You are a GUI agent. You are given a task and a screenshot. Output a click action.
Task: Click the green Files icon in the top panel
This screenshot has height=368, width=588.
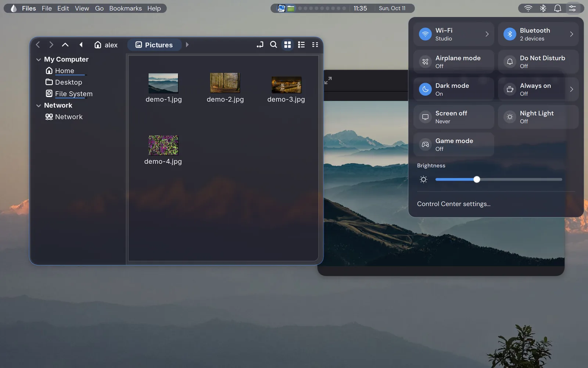point(291,8)
